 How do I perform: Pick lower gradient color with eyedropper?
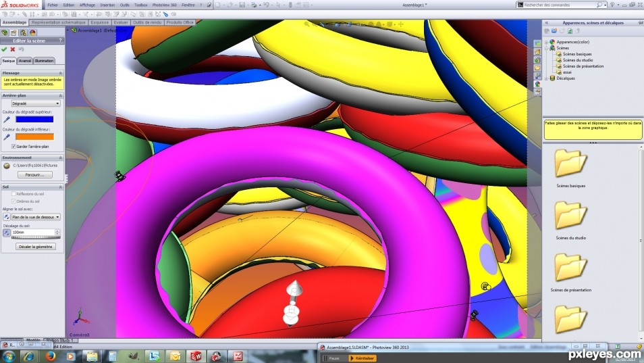pos(7,137)
